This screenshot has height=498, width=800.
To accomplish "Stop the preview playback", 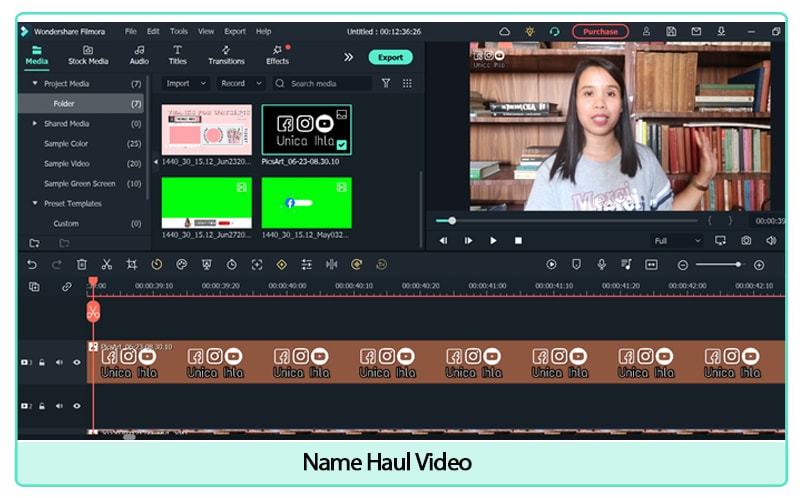I will click(x=518, y=240).
